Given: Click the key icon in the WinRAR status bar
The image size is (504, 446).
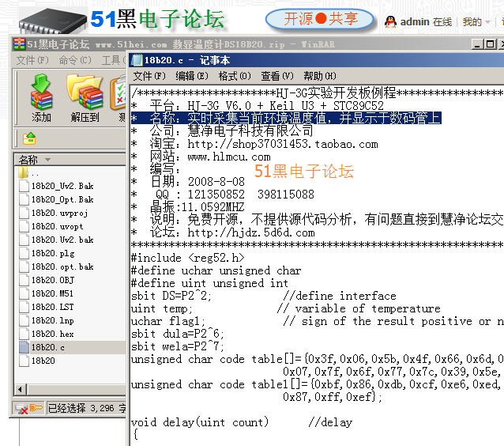Looking at the screenshot, I should (x=36, y=408).
